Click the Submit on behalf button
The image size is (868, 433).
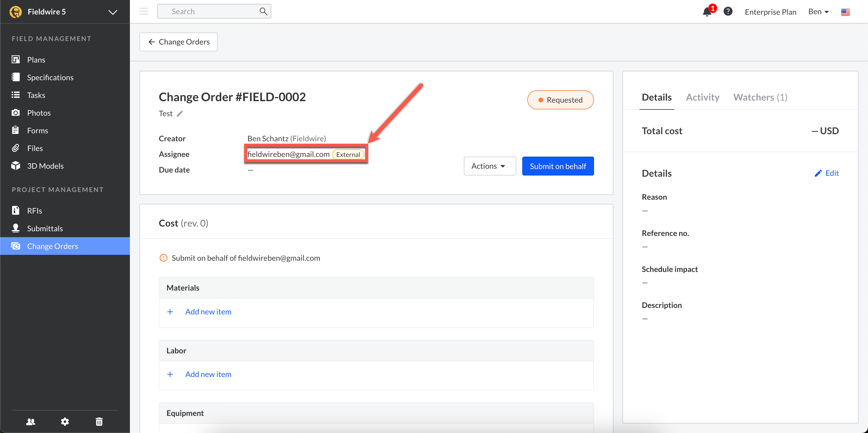coord(558,166)
